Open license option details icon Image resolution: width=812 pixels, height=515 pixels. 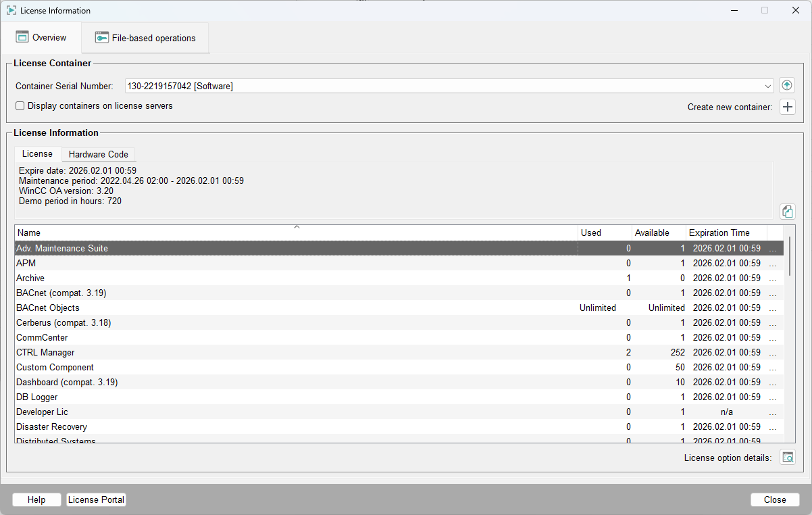[x=787, y=458]
